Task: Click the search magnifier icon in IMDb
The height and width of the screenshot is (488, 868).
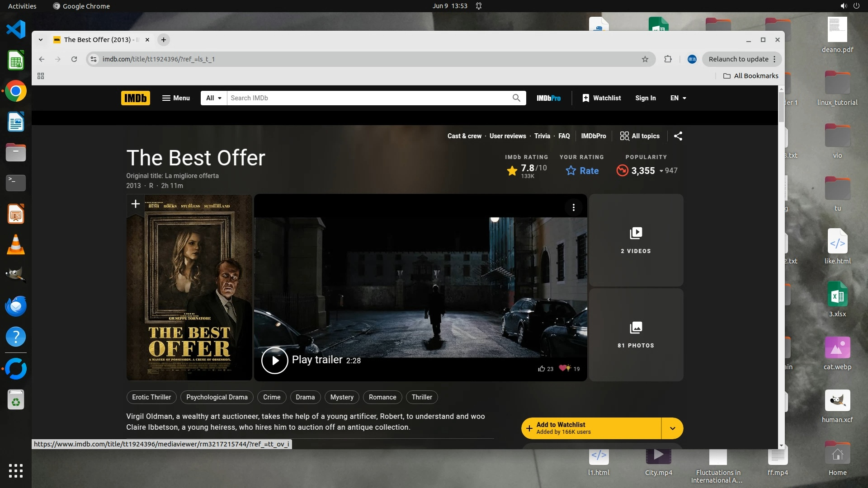Action: 516,98
